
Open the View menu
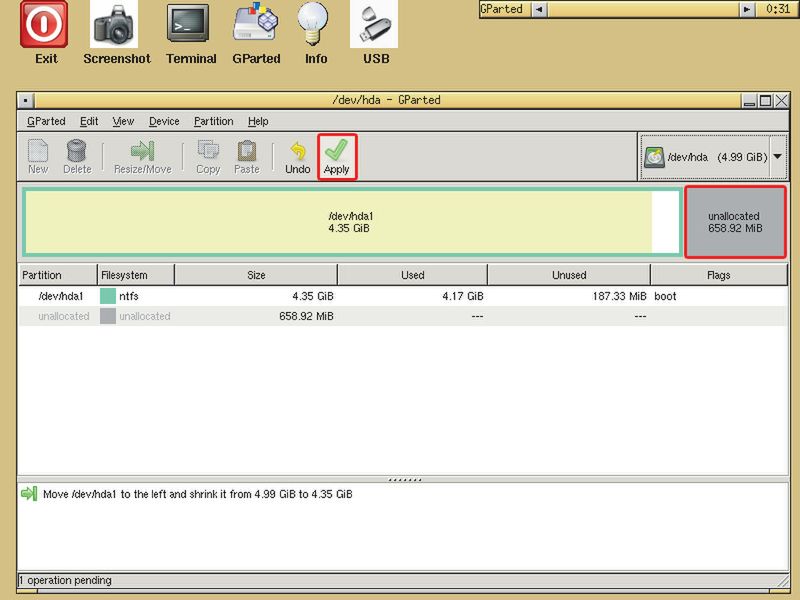[x=123, y=121]
